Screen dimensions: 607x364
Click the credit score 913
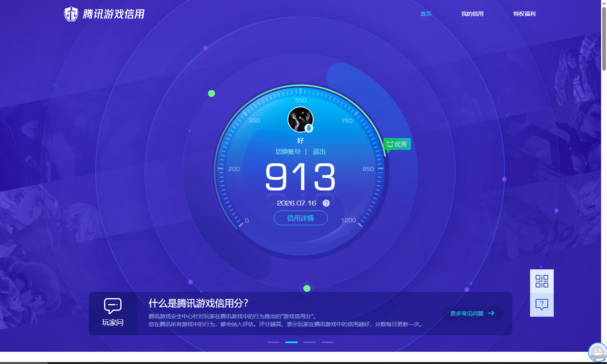[301, 177]
